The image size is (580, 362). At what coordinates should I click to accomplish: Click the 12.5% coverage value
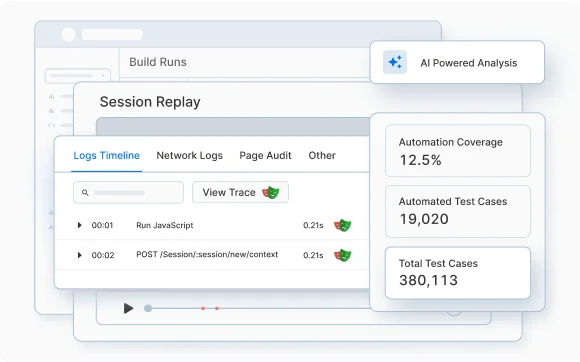[420, 160]
